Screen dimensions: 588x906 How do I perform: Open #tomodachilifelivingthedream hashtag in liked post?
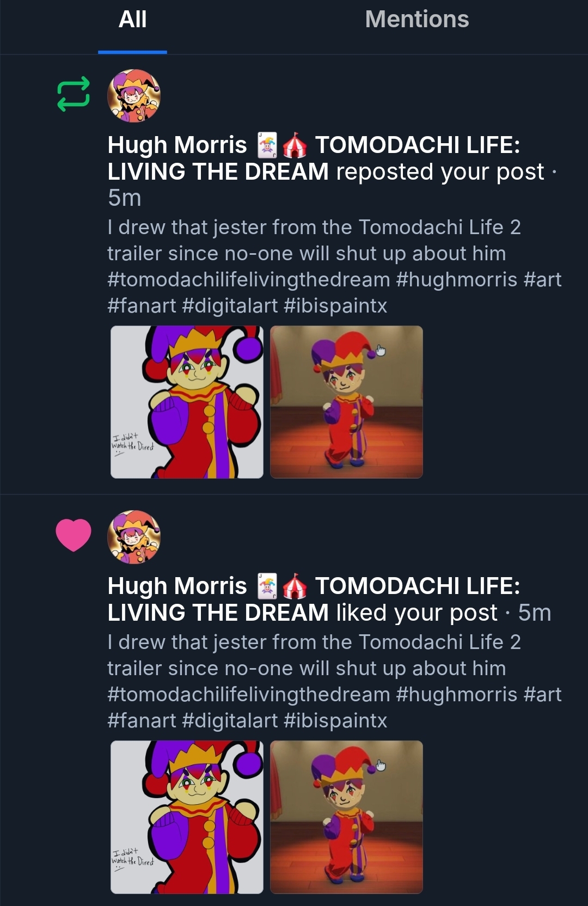pyautogui.click(x=249, y=695)
